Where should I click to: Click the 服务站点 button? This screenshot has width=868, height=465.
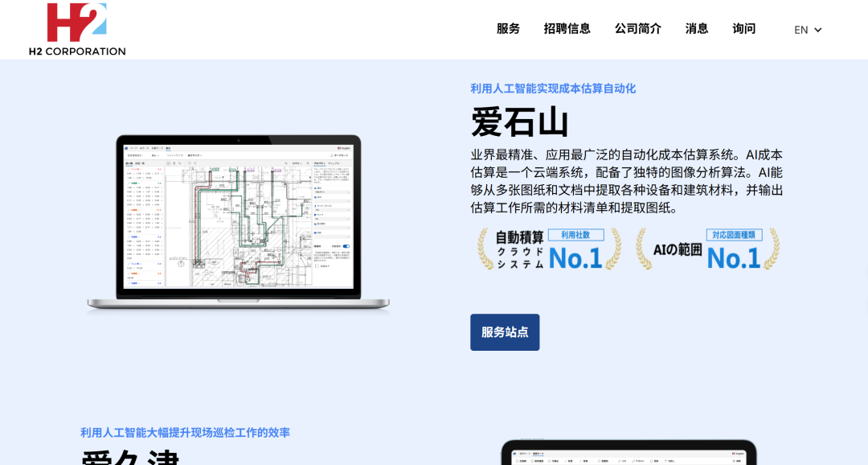[505, 331]
